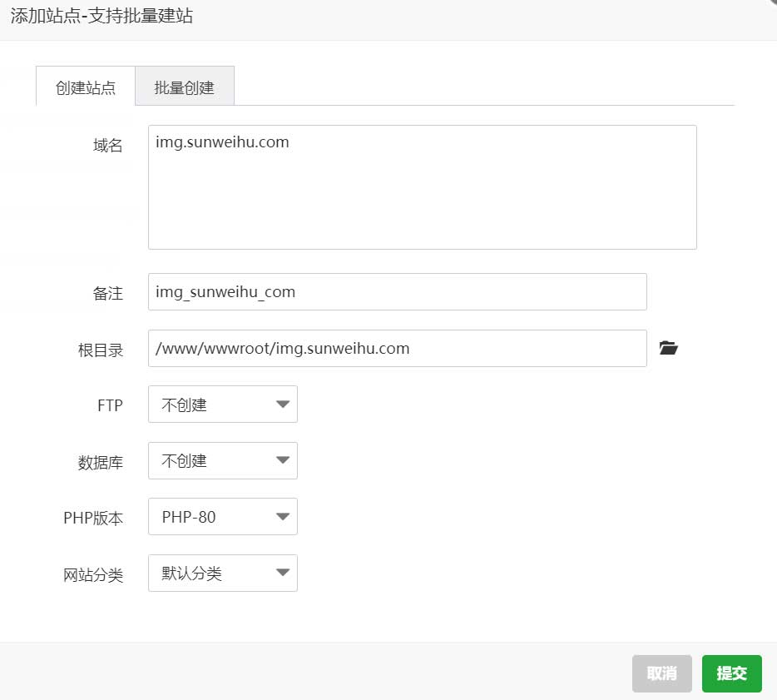Click into the 备注 input field
Viewport: 777px width, 700px height.
[x=398, y=291]
